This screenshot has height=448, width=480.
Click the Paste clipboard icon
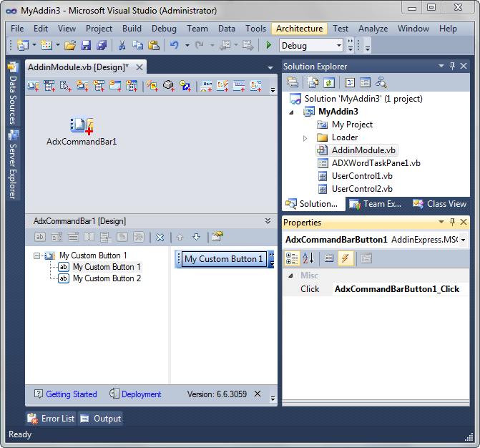[154, 46]
